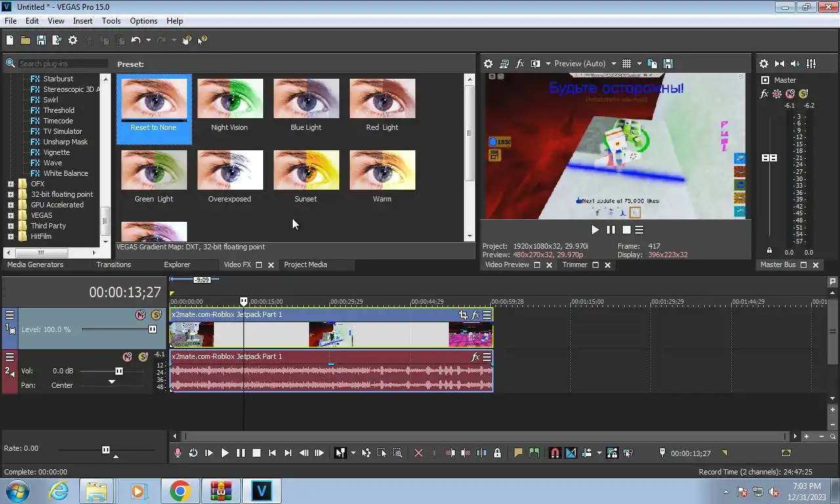Open project properties with the toolbar gear icon
The image size is (840, 504).
pyautogui.click(x=73, y=40)
